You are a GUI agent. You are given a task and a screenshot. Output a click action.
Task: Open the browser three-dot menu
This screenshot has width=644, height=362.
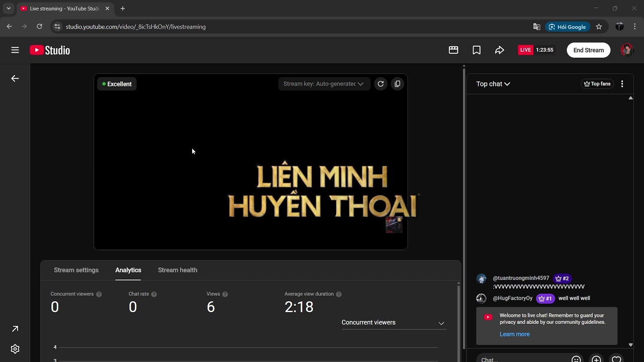coord(634,27)
